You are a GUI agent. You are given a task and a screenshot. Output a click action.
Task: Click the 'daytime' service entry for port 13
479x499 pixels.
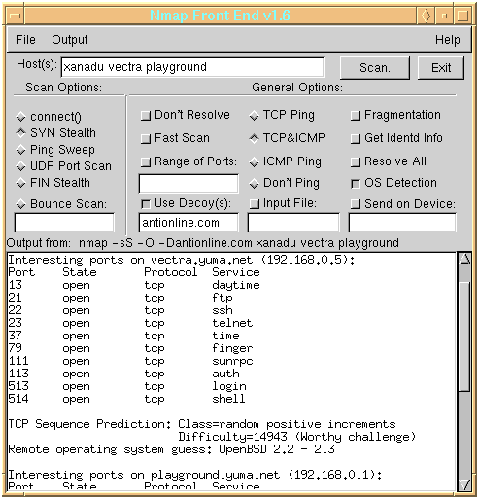[236, 285]
